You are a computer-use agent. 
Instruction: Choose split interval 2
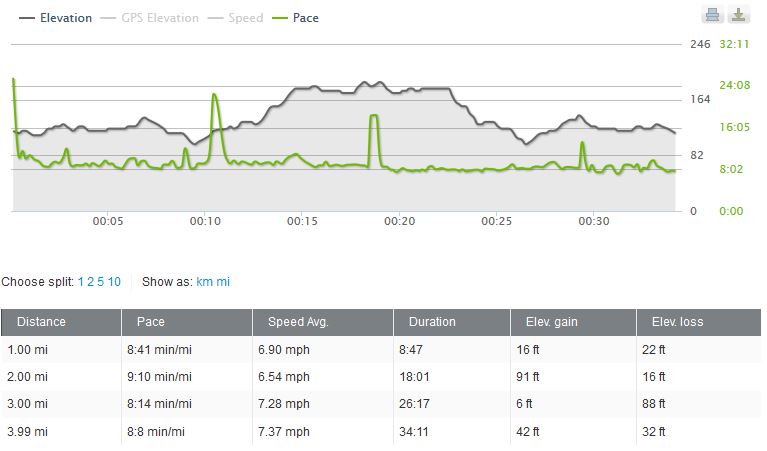90,282
